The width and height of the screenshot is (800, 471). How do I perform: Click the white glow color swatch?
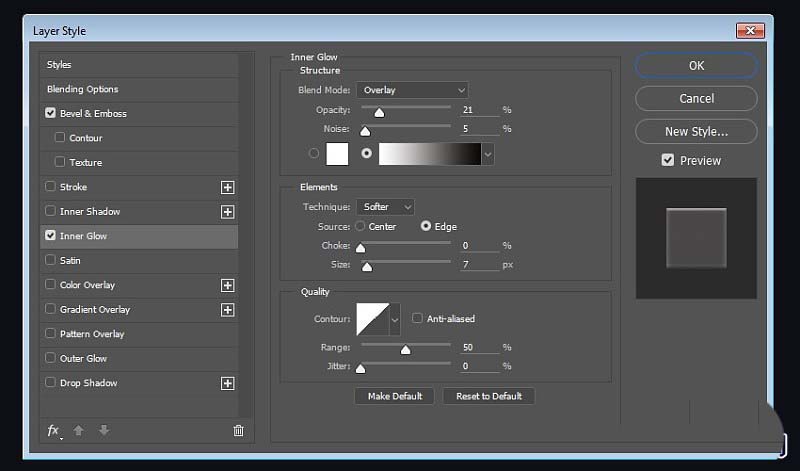(x=337, y=154)
